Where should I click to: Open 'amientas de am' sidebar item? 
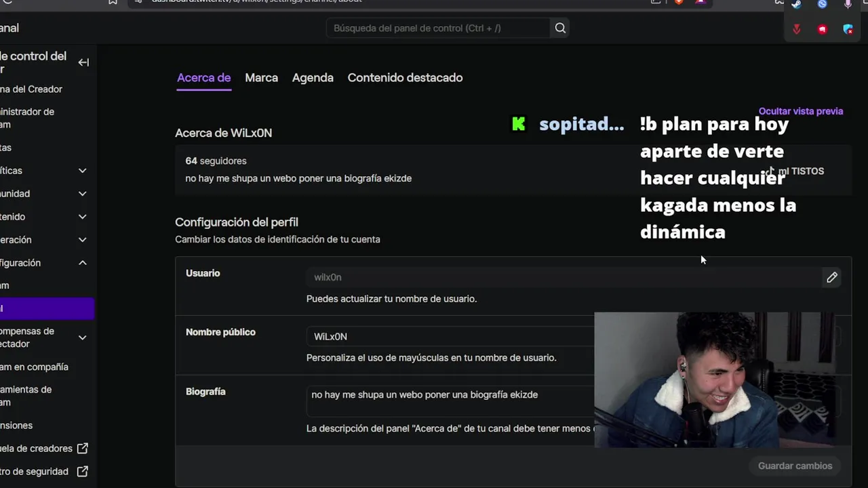(26, 396)
